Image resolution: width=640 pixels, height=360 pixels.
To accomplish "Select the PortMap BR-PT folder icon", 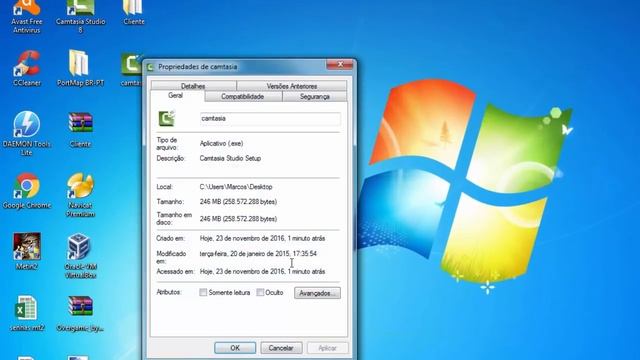I will tap(80, 68).
